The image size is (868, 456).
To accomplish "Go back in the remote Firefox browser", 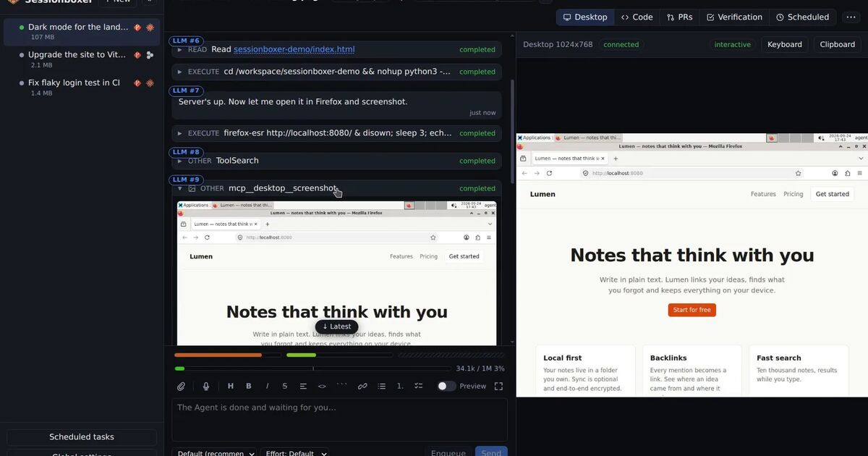I will click(x=524, y=173).
